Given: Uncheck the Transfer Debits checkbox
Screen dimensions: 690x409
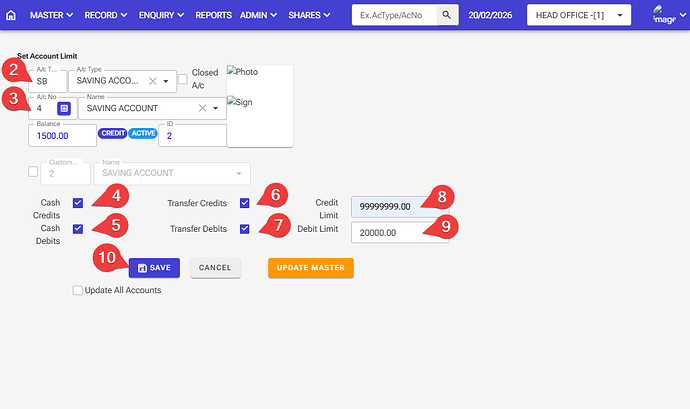Looking at the screenshot, I should 245,229.
